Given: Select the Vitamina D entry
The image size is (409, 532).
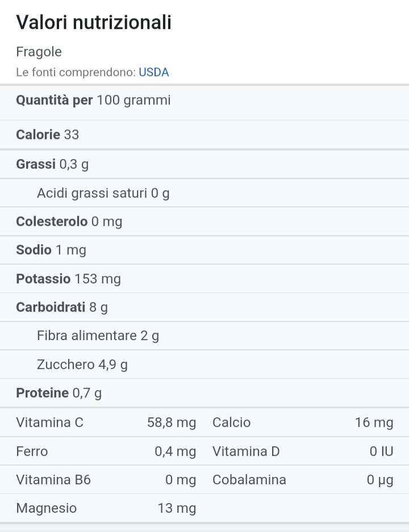Looking at the screenshot, I should coord(303,451).
